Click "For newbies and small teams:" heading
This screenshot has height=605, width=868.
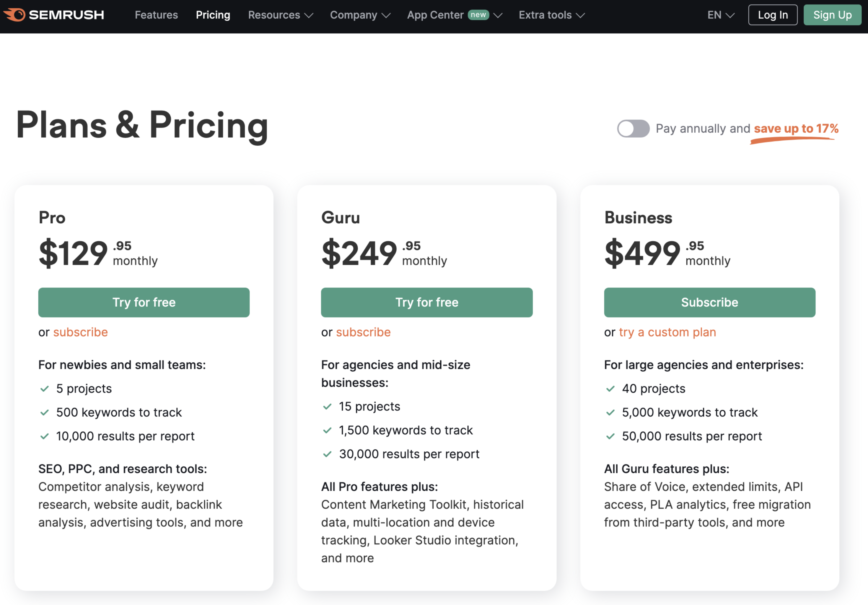(x=122, y=365)
